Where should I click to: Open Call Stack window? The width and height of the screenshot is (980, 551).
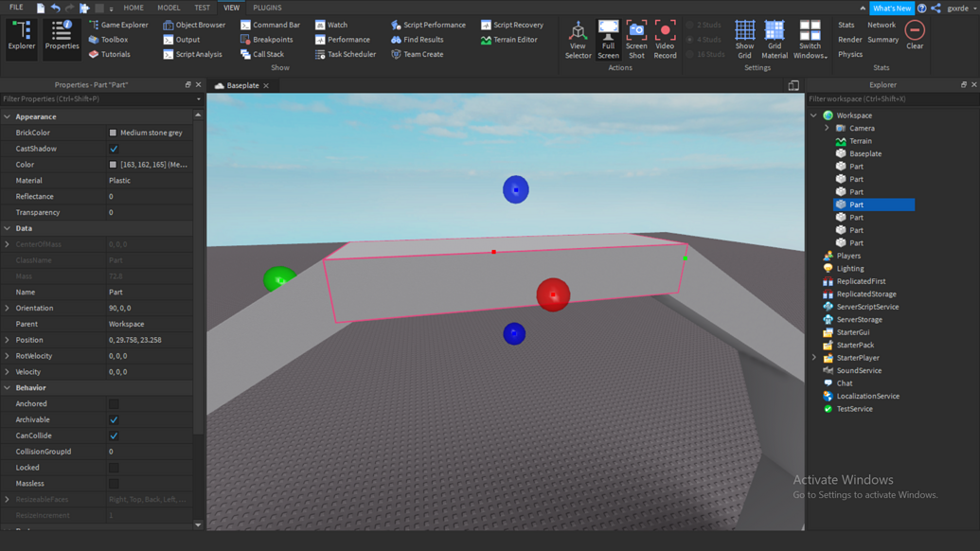coord(262,54)
